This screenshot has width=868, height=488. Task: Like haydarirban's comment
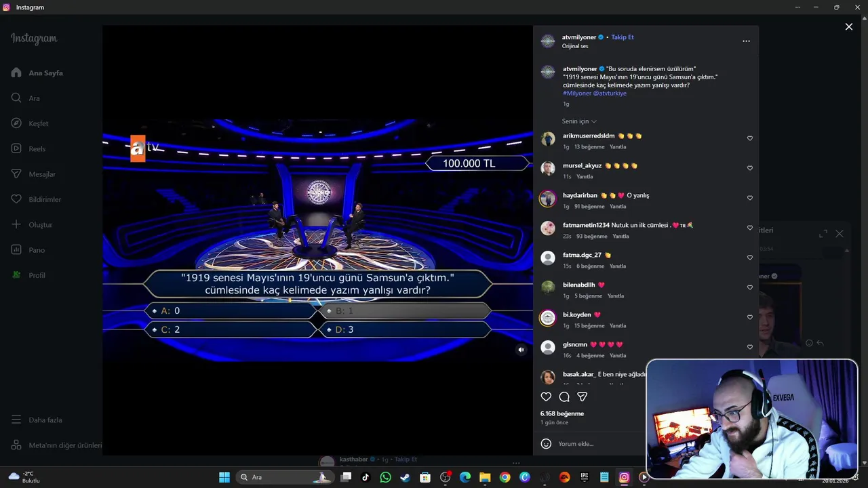click(749, 198)
